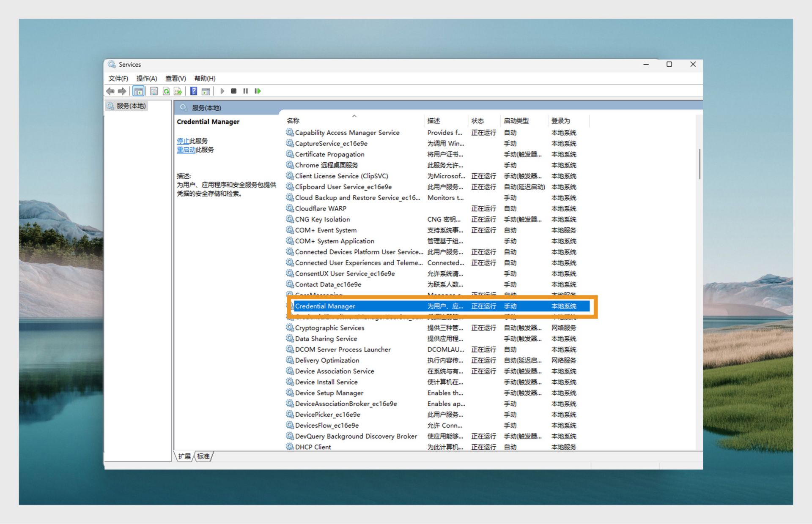Toggle Show/Hide Console Tree toolbar button
The image size is (812, 524).
pyautogui.click(x=138, y=91)
